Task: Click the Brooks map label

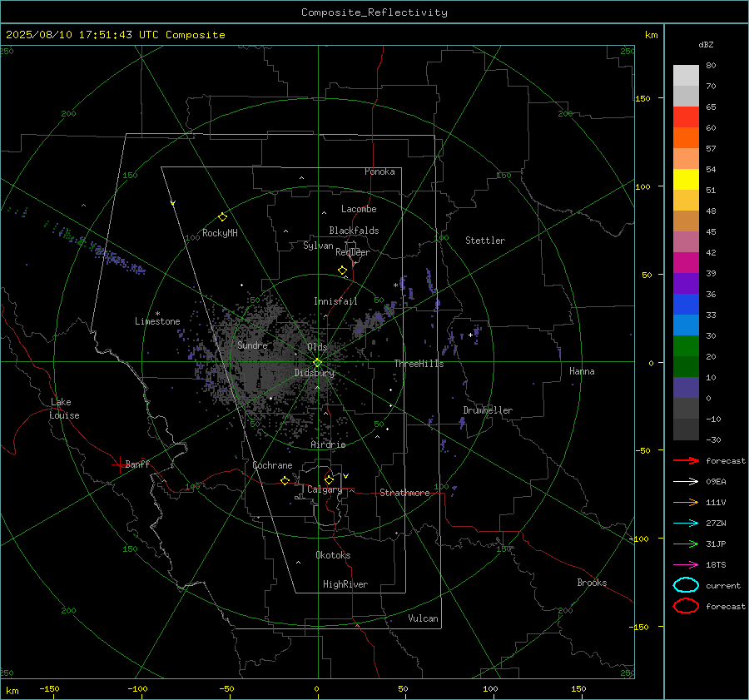Action: (592, 583)
